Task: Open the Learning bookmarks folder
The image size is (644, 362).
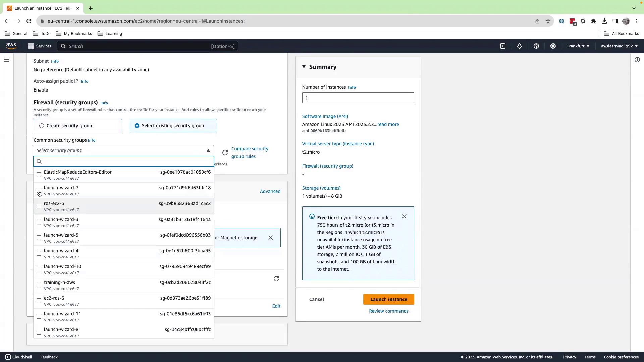Action: [110, 34]
